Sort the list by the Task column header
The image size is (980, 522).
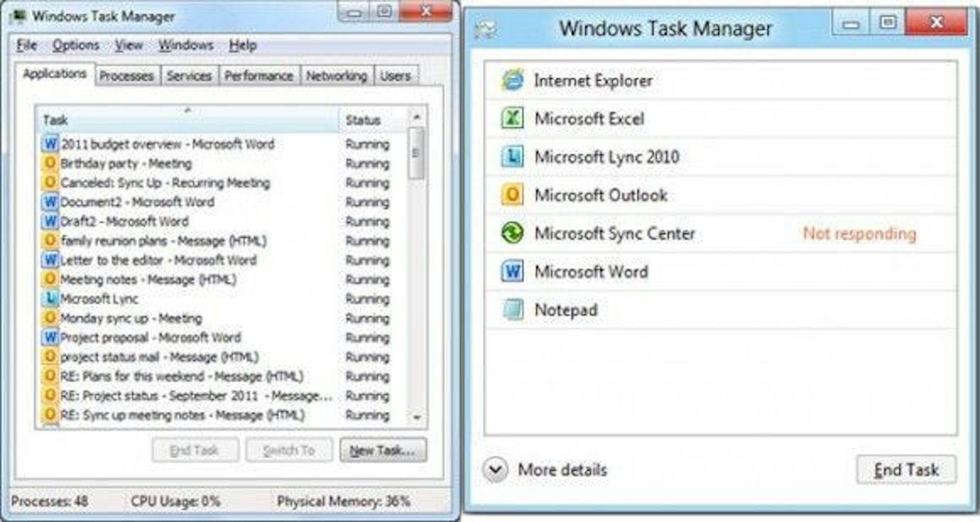pyautogui.click(x=188, y=120)
